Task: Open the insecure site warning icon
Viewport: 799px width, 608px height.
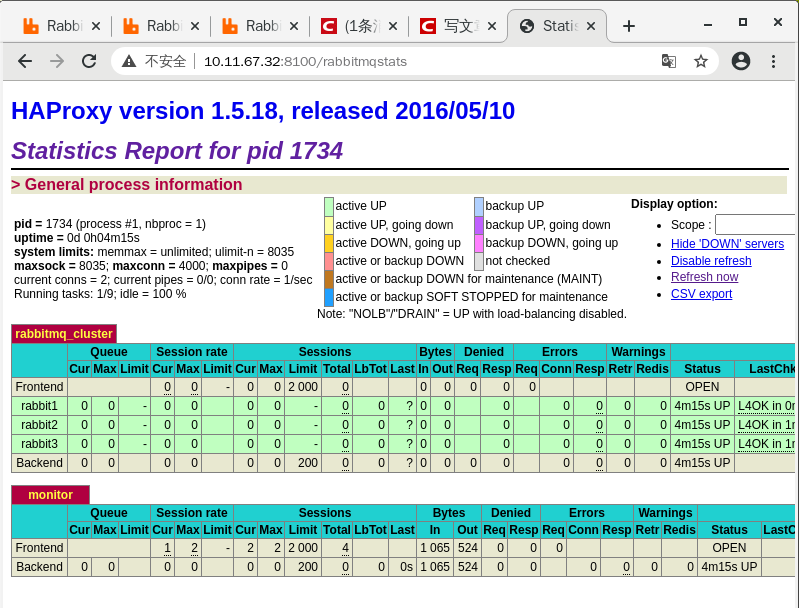Action: click(129, 62)
